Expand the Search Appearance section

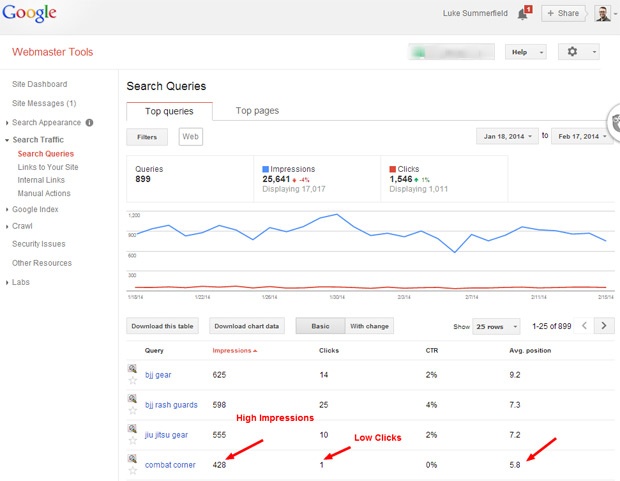(x=7, y=123)
